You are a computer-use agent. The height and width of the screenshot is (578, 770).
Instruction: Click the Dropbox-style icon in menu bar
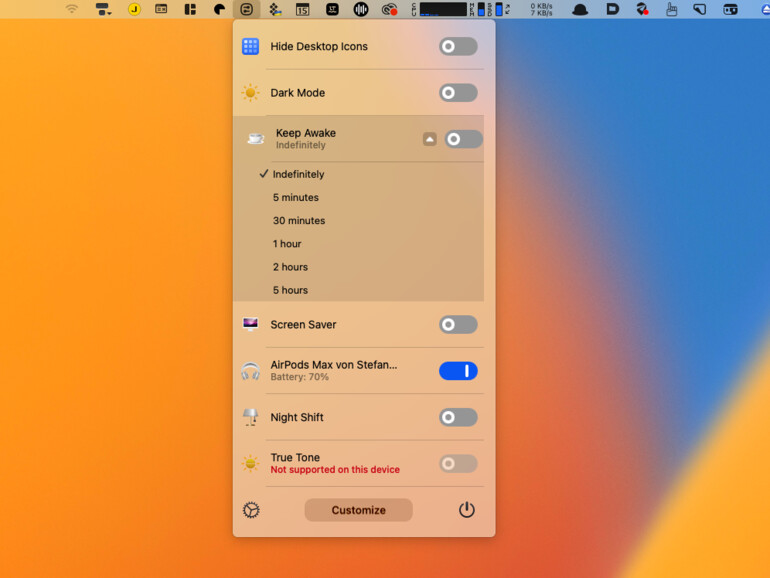(x=275, y=9)
